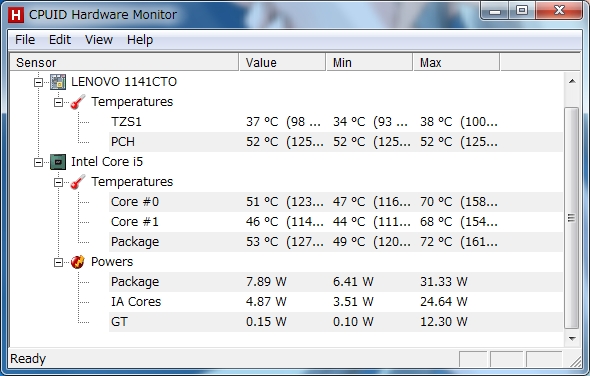Screen dimensions: 590x376
Task: Click the Value column header
Action: pos(282,62)
